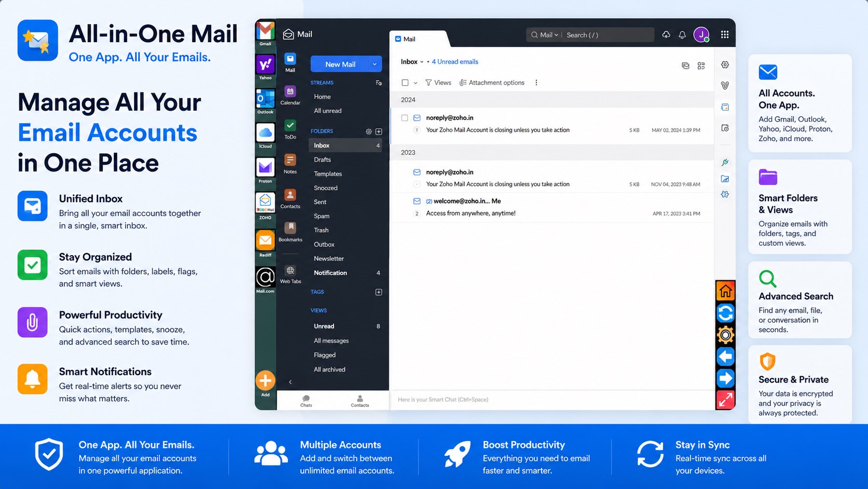
Task: Open the Chats bottom tab
Action: pyautogui.click(x=306, y=401)
